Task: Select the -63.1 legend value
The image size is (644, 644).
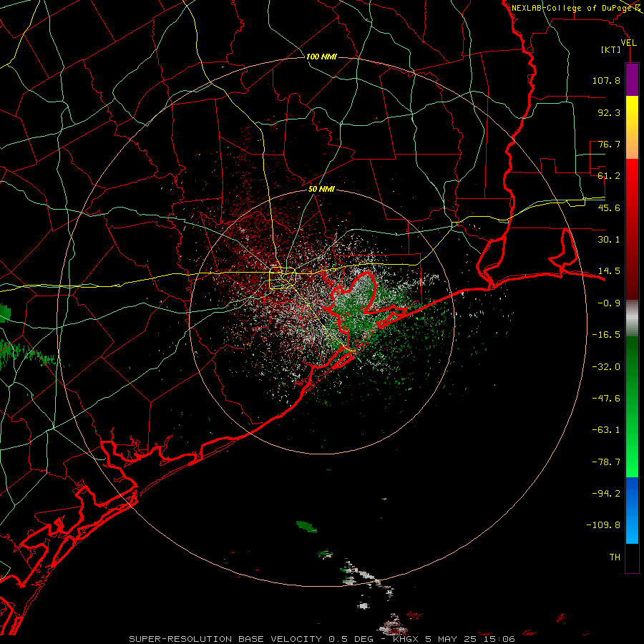Action: (x=606, y=430)
